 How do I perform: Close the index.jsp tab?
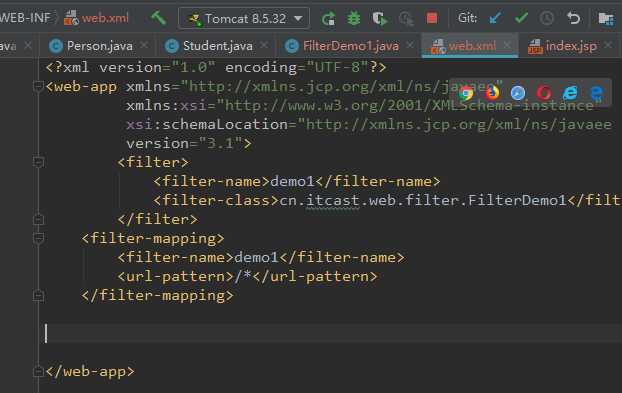pyautogui.click(x=608, y=45)
